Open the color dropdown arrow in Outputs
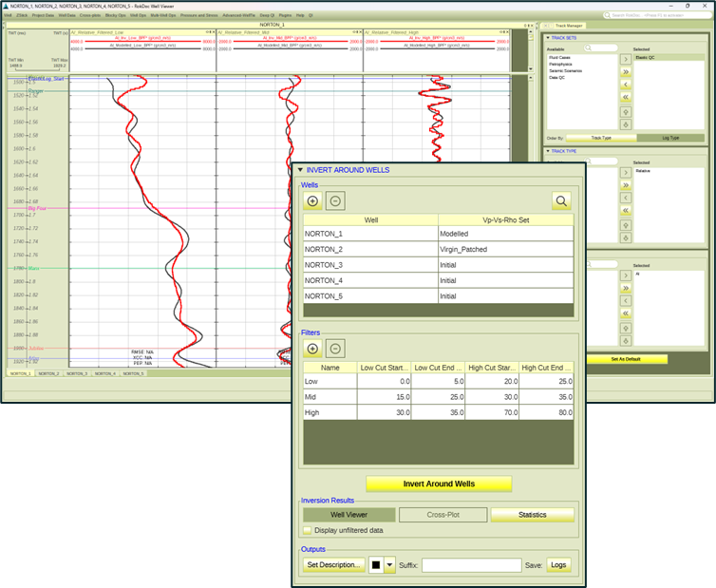 coord(388,565)
